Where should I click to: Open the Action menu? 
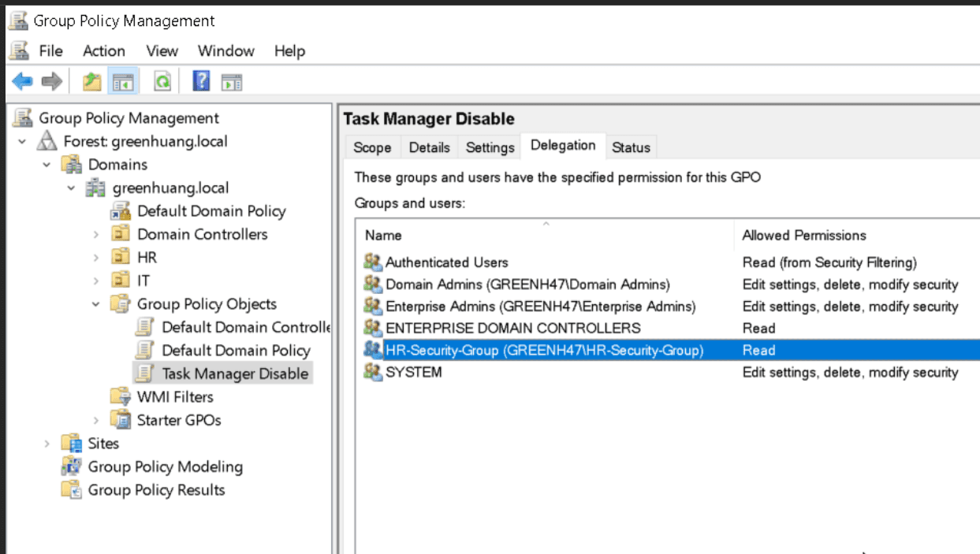coord(104,50)
